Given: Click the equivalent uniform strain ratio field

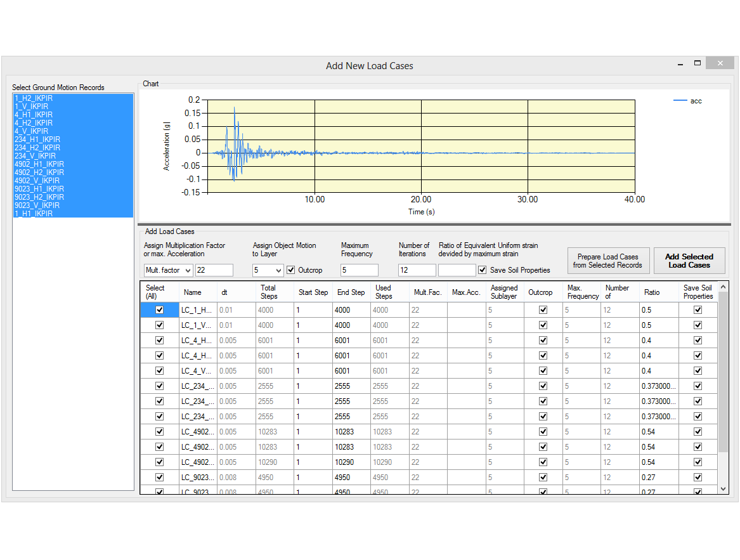Looking at the screenshot, I should 457,270.
